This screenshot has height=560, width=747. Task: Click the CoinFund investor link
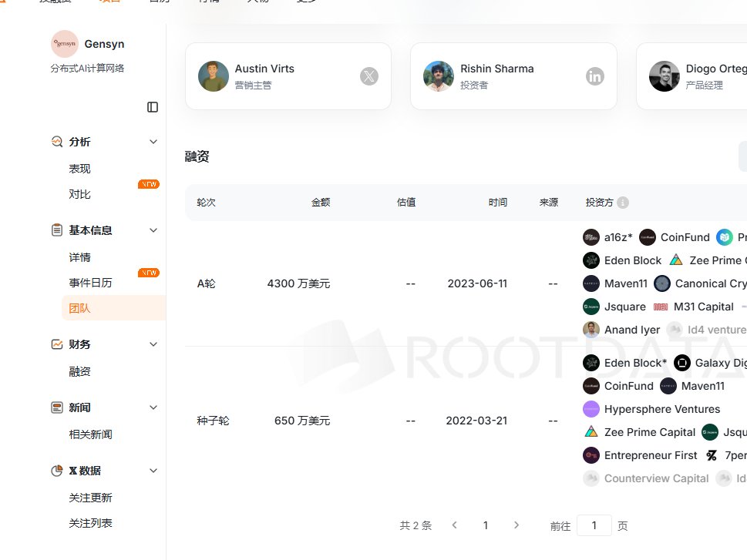684,237
